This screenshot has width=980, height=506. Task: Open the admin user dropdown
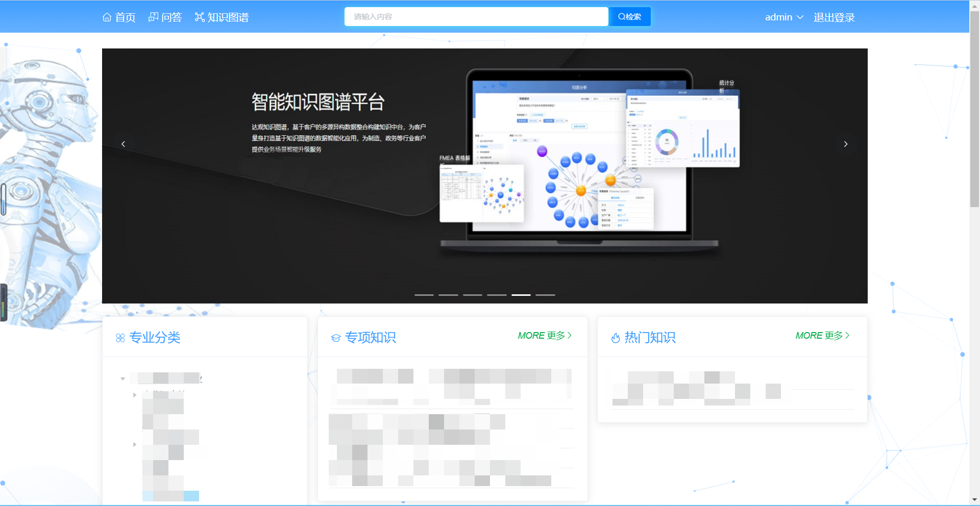pyautogui.click(x=784, y=17)
